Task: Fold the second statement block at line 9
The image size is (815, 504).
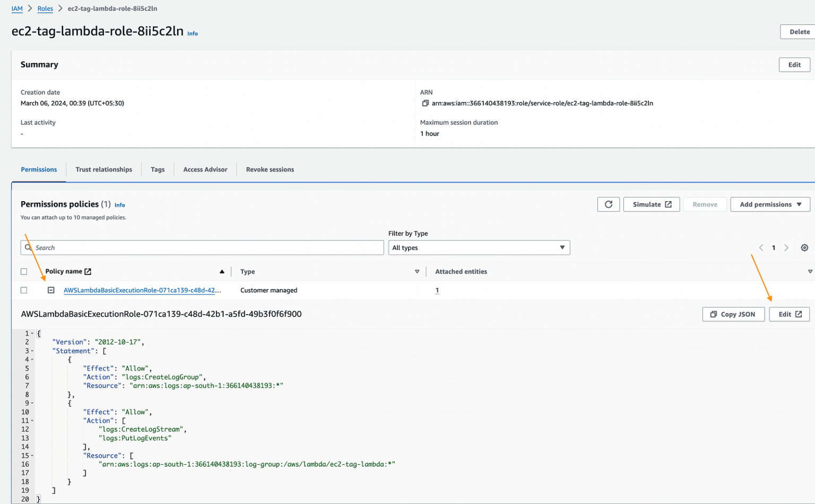Action: click(x=32, y=403)
